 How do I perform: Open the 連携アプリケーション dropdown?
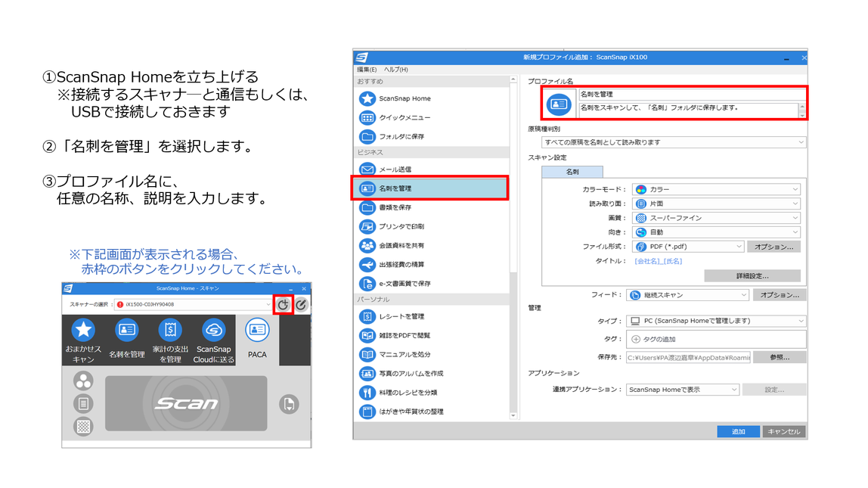click(x=683, y=390)
